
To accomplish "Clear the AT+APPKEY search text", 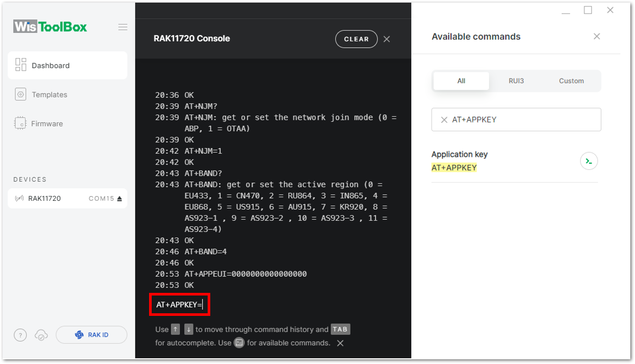I will (444, 120).
